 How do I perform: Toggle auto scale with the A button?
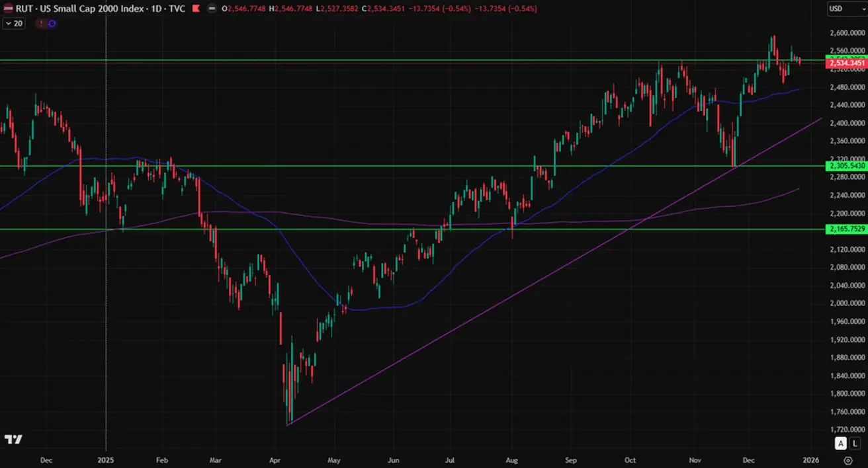840,444
